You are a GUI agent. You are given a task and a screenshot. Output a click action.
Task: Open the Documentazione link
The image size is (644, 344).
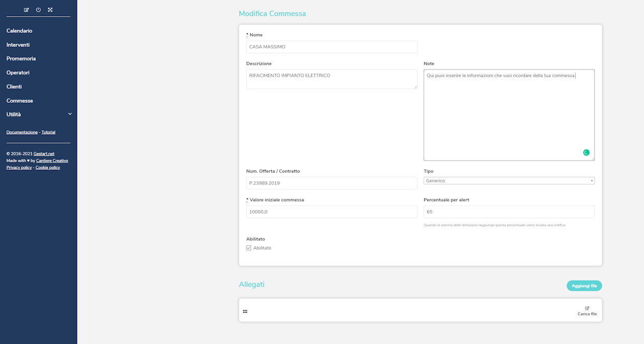click(x=22, y=132)
